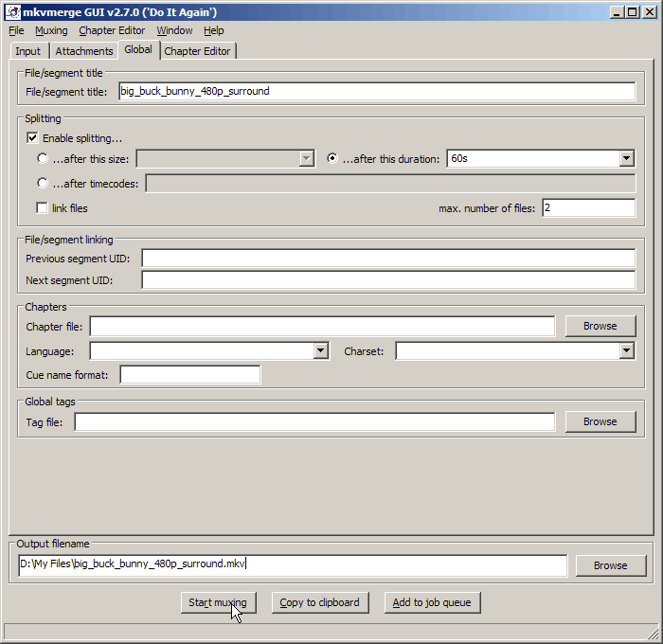Select the Global tab
Image resolution: width=663 pixels, height=644 pixels.
click(138, 49)
